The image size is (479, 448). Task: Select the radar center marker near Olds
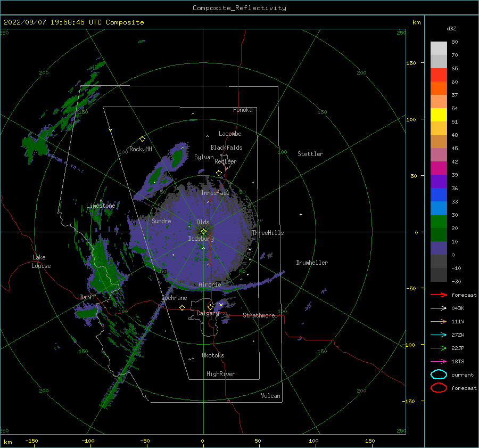(x=203, y=232)
